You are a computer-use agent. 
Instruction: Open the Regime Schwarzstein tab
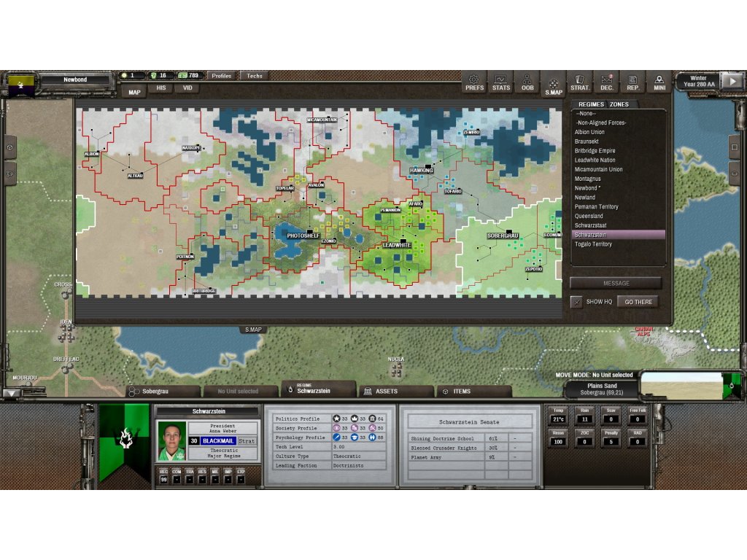tap(319, 389)
